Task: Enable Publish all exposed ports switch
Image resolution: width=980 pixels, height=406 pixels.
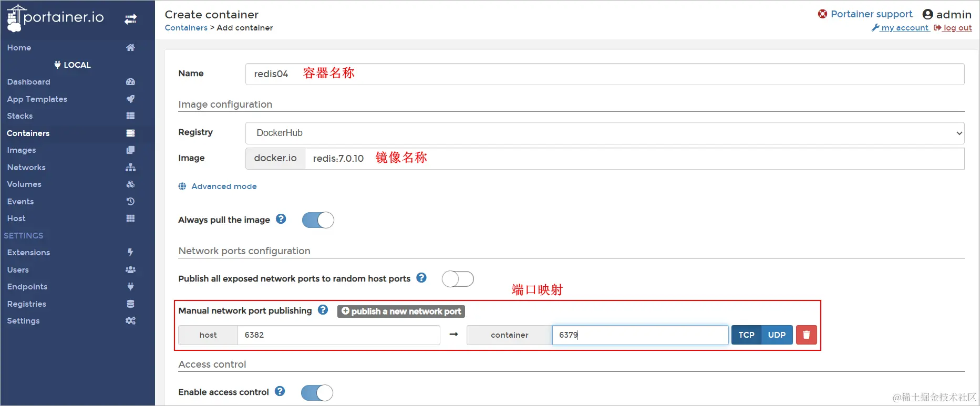Action: point(458,279)
